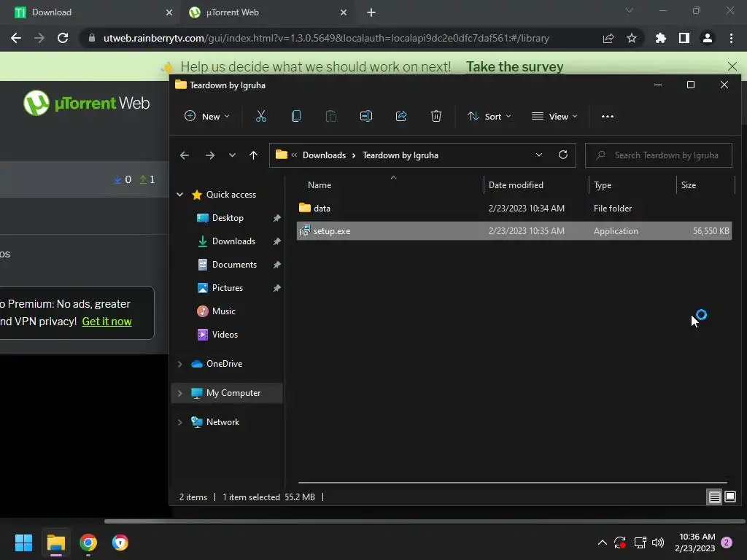
Task: Go forward in File Explorer
Action: point(209,155)
